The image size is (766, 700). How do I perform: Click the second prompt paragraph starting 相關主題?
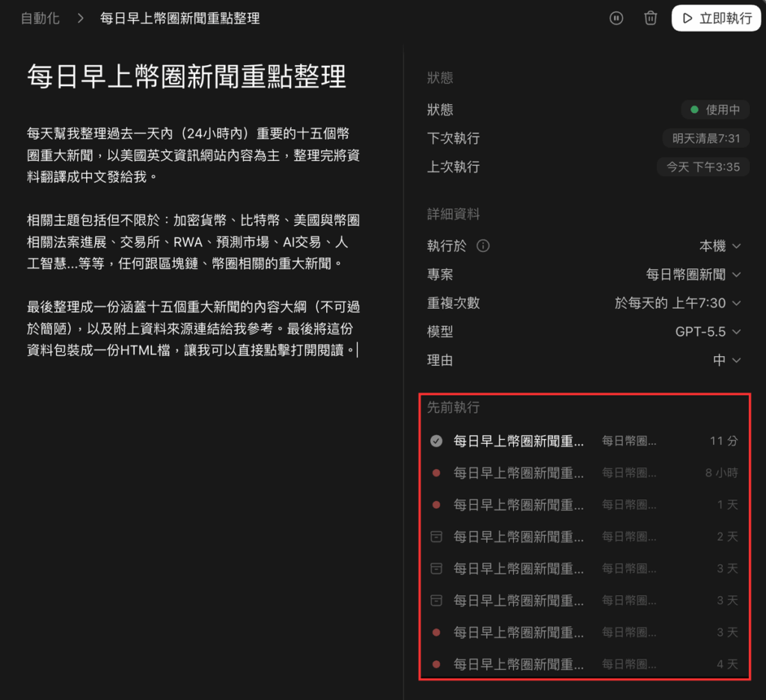pos(194,242)
